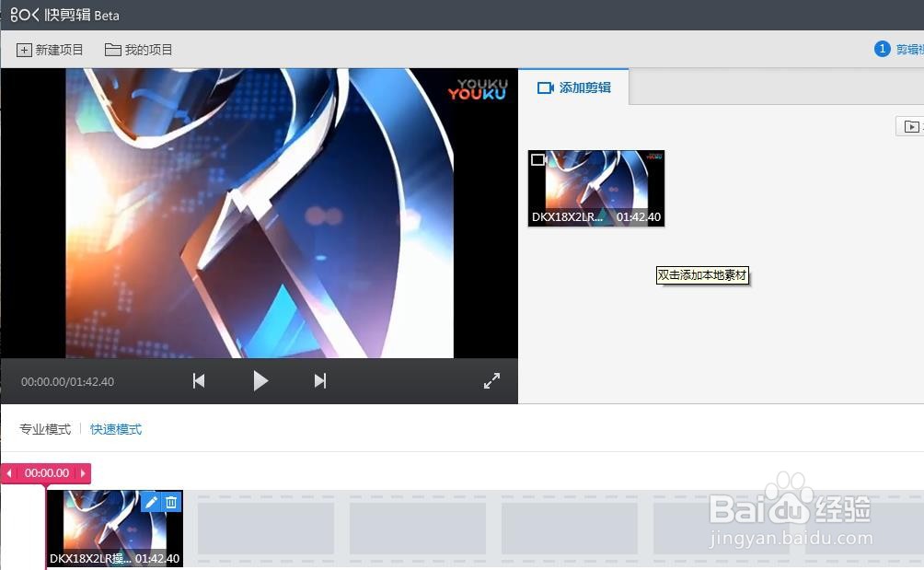Click the 新建项目 new project button
This screenshot has height=570, width=924.
pos(50,50)
